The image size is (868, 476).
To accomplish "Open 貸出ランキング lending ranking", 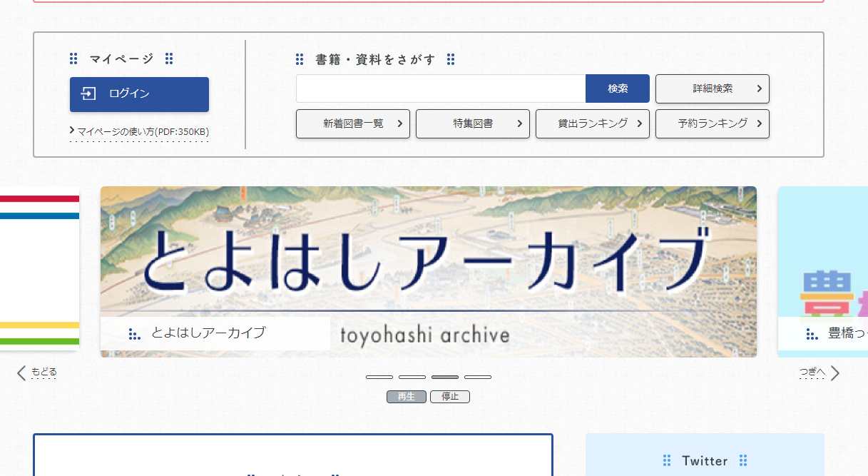I will click(593, 123).
